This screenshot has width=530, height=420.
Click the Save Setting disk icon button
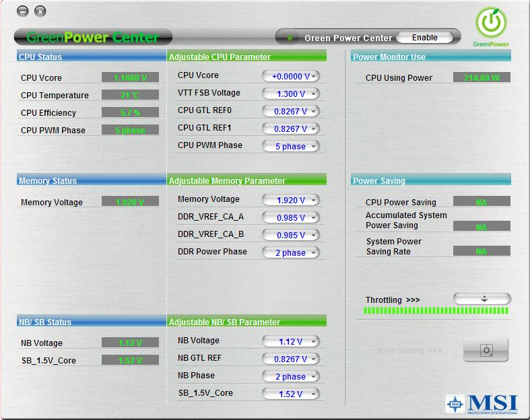[x=486, y=350]
